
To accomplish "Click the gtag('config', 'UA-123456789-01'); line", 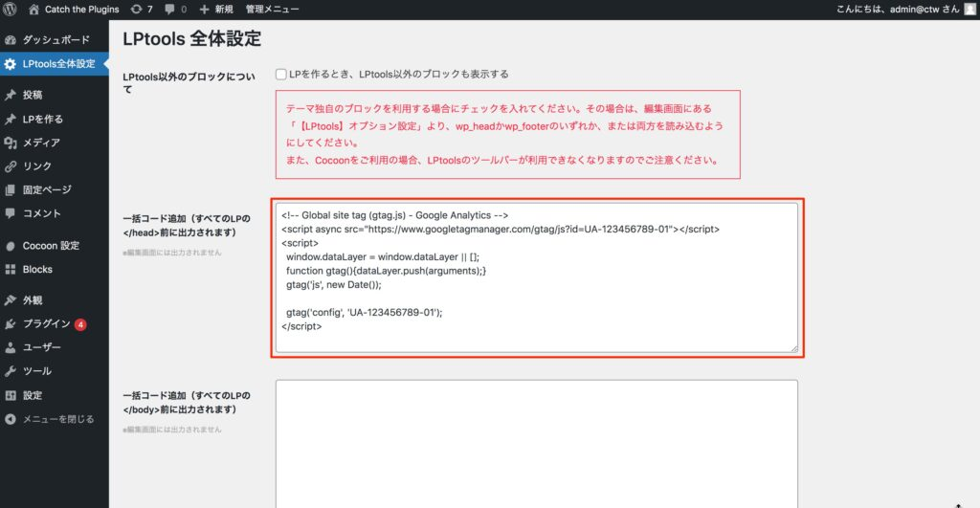I will click(365, 313).
